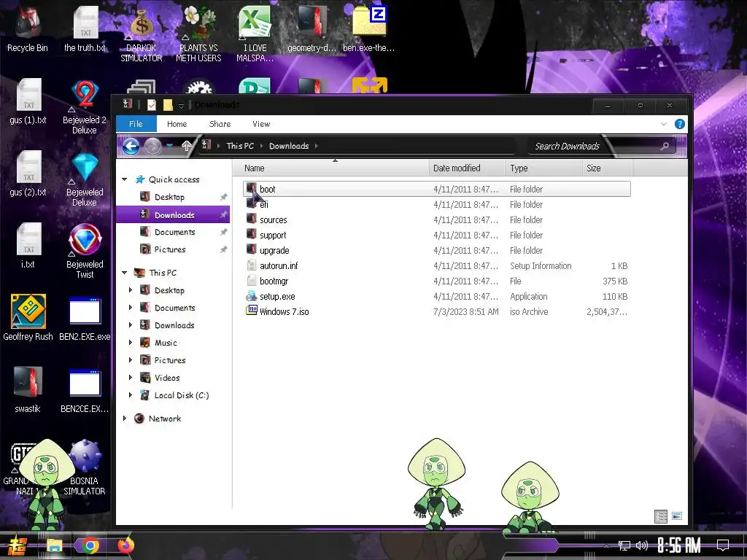Image resolution: width=747 pixels, height=560 pixels.
Task: Click the New folder quick toolbar icon
Action: (168, 105)
